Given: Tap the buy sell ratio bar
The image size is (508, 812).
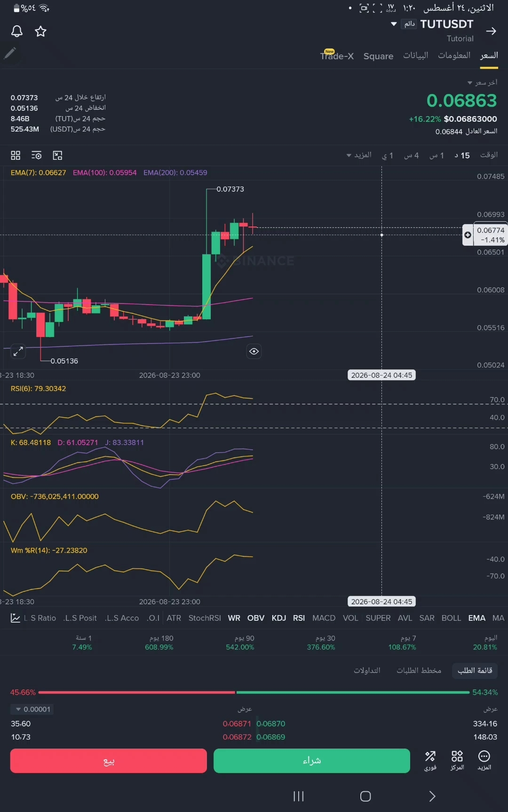Looking at the screenshot, I should point(254,692).
